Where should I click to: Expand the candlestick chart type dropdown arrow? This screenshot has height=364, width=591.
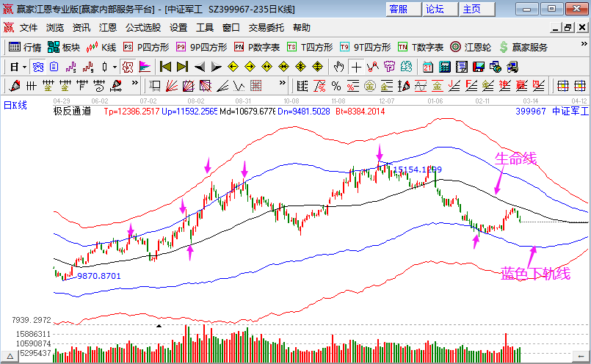pyautogui.click(x=115, y=68)
